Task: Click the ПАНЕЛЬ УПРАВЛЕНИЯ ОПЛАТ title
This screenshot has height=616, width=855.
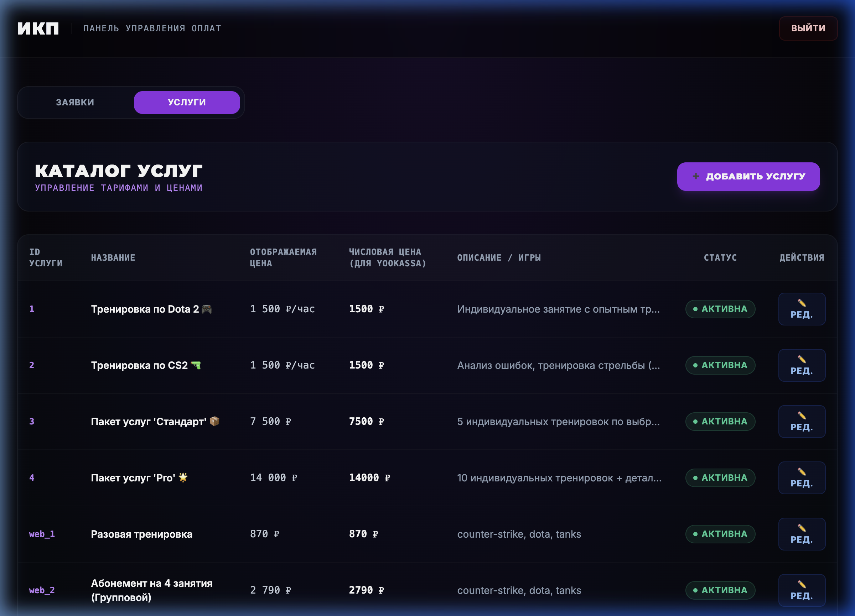Action: 152,28
